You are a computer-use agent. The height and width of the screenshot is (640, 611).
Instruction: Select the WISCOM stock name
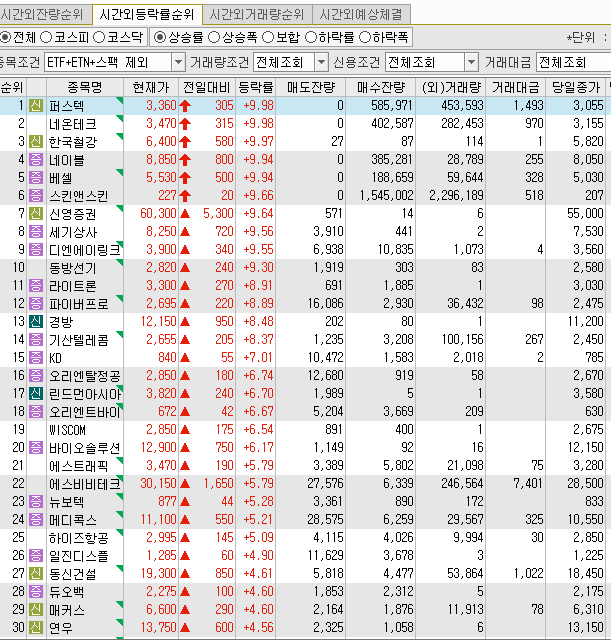[x=67, y=430]
